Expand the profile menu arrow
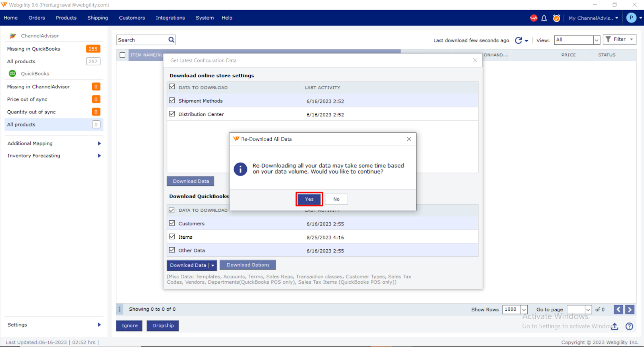This screenshot has width=644, height=347. click(x=641, y=18)
